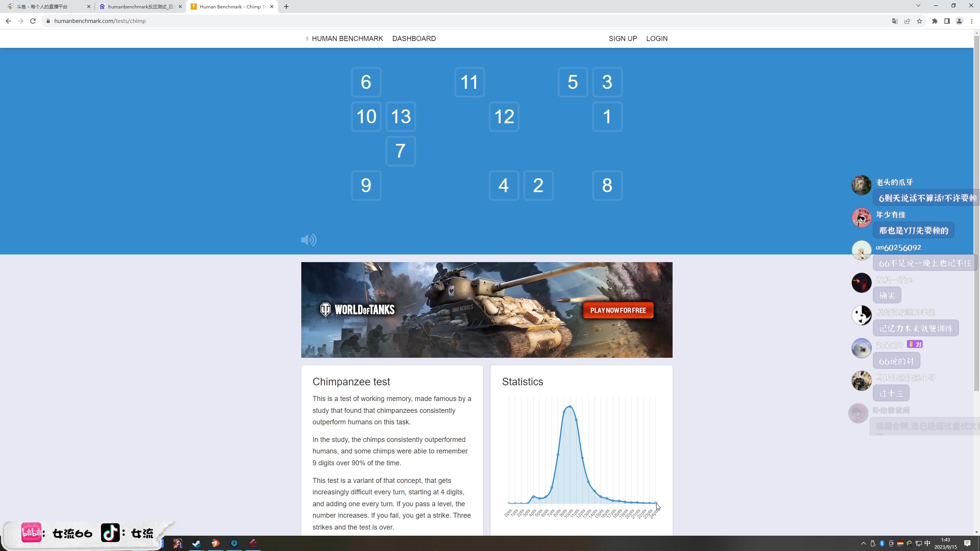Click the LOGIN button
The image size is (980, 551).
click(656, 38)
